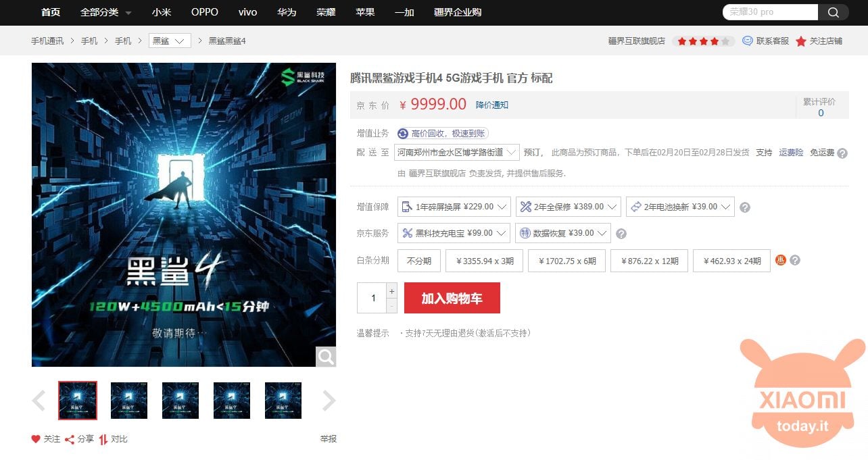Screen dimensions: 868x460
Task: Select the fifth product thumbnail
Action: coord(283,401)
